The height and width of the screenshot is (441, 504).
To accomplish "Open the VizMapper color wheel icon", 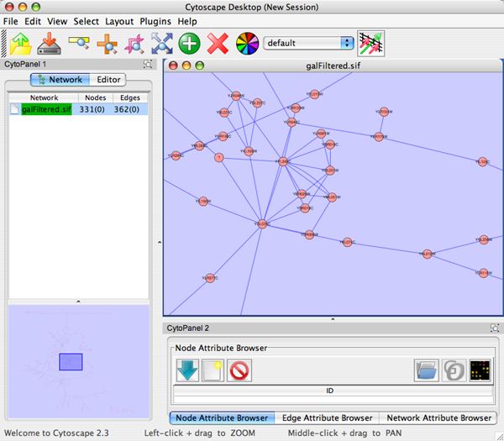I will click(x=247, y=44).
